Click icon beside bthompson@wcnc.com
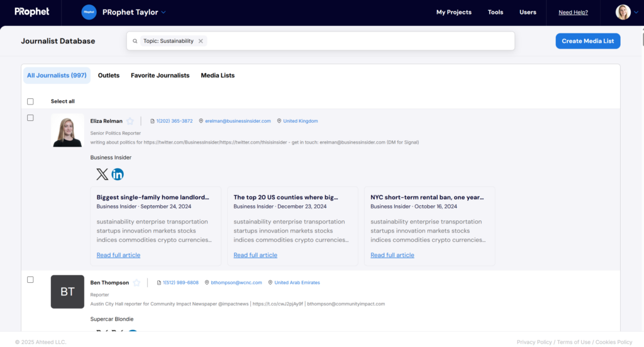644x347 pixels. [207, 283]
